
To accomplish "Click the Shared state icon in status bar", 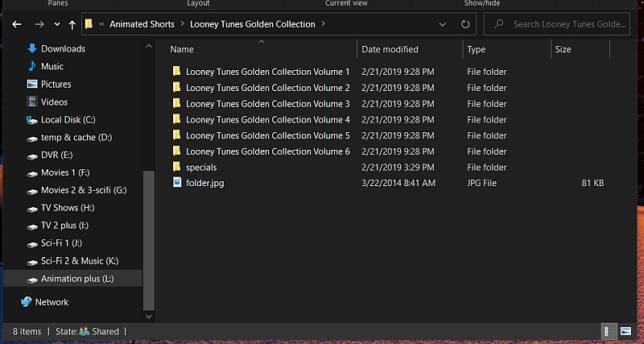I will tap(85, 331).
